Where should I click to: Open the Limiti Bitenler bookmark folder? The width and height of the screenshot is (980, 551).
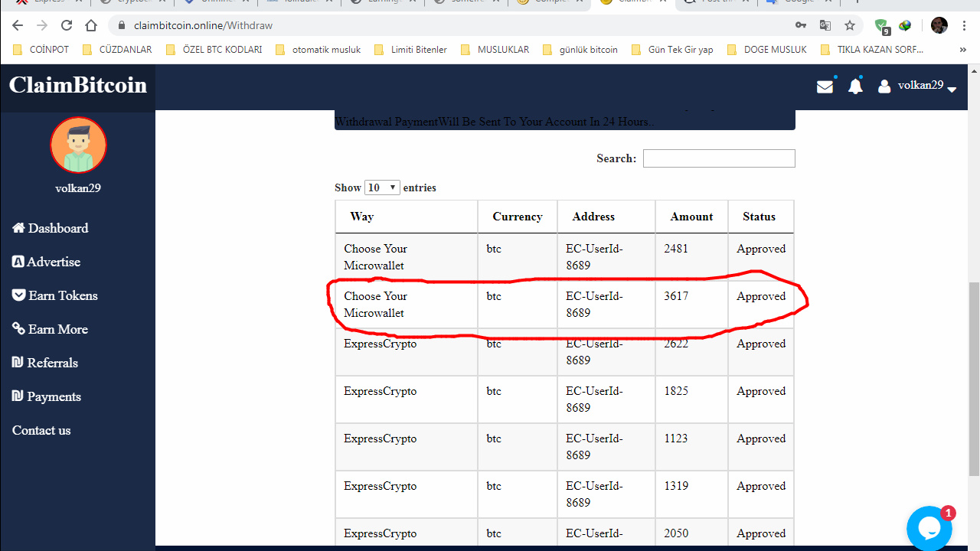click(x=410, y=50)
